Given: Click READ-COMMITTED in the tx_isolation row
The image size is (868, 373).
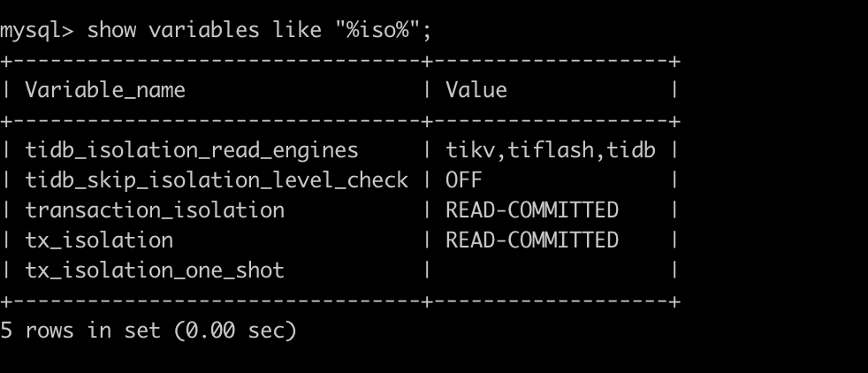Looking at the screenshot, I should pyautogui.click(x=531, y=240).
